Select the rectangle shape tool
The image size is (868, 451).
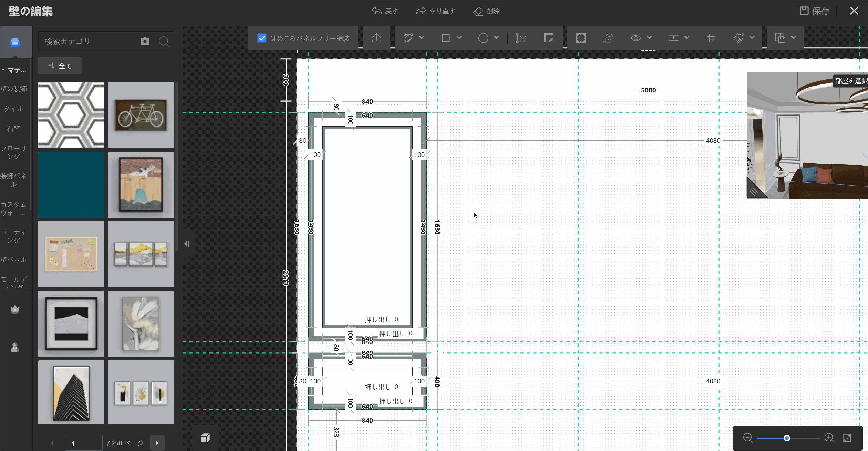point(446,38)
